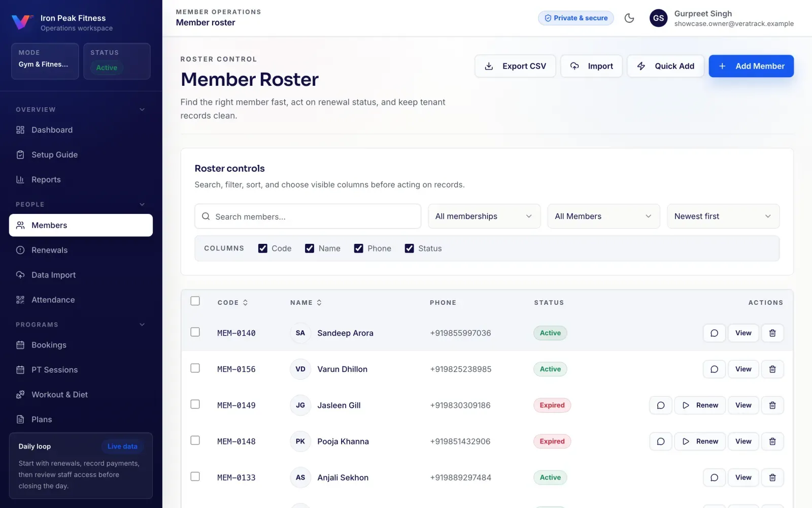Delete Sandeep Arora with trash icon
812x508 pixels.
pos(772,333)
